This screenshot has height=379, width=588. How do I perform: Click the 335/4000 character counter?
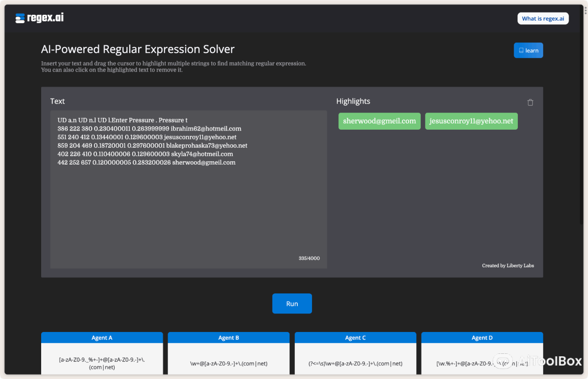pyautogui.click(x=309, y=258)
